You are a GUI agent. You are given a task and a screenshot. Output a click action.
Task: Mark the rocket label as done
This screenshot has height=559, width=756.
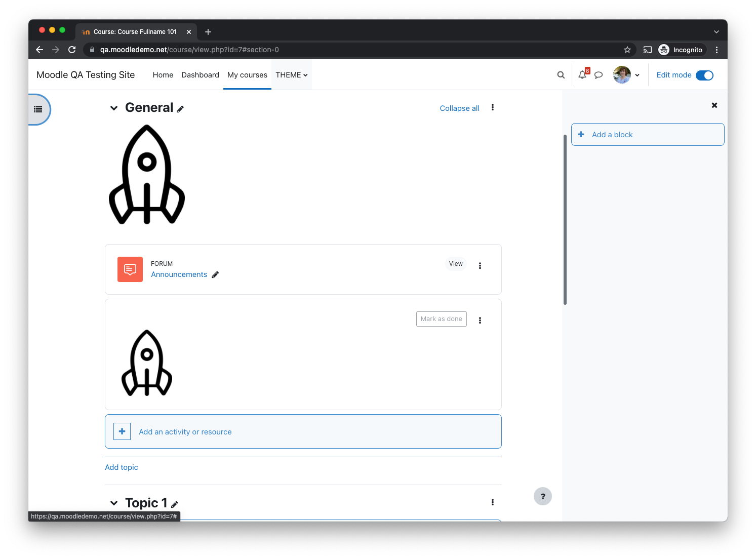point(442,319)
